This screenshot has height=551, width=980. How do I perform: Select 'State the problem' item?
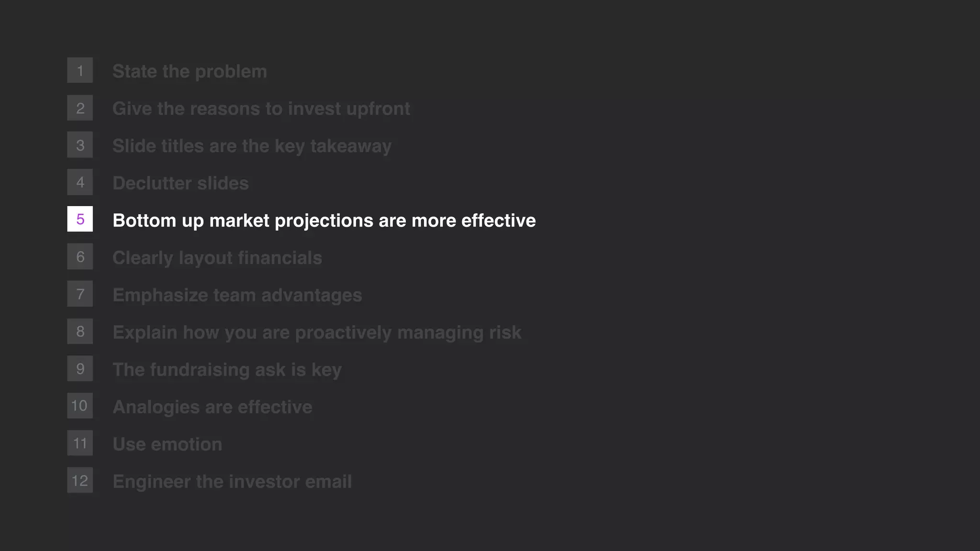[x=189, y=71]
